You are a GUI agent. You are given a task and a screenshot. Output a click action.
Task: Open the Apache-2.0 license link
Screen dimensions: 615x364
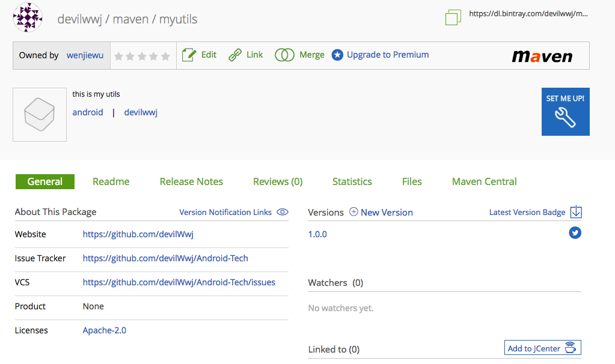(x=105, y=330)
